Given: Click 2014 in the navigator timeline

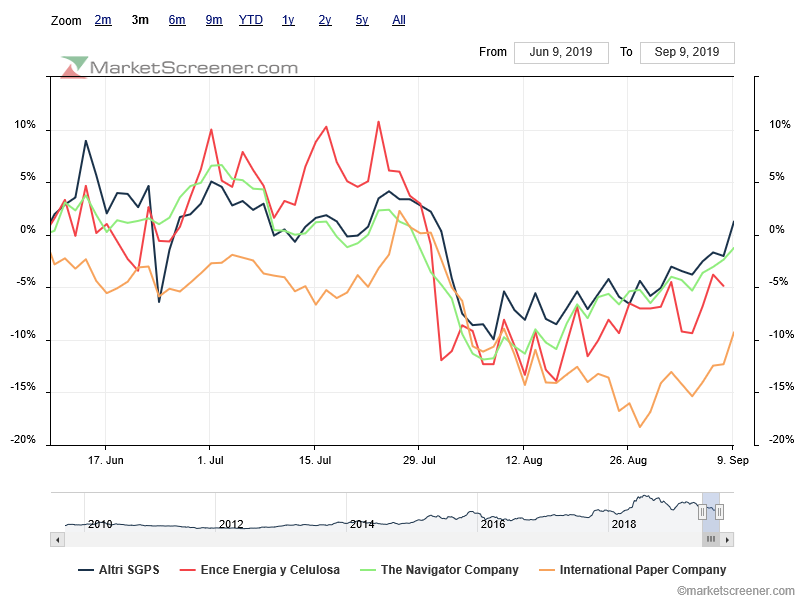Looking at the screenshot, I should click(362, 524).
